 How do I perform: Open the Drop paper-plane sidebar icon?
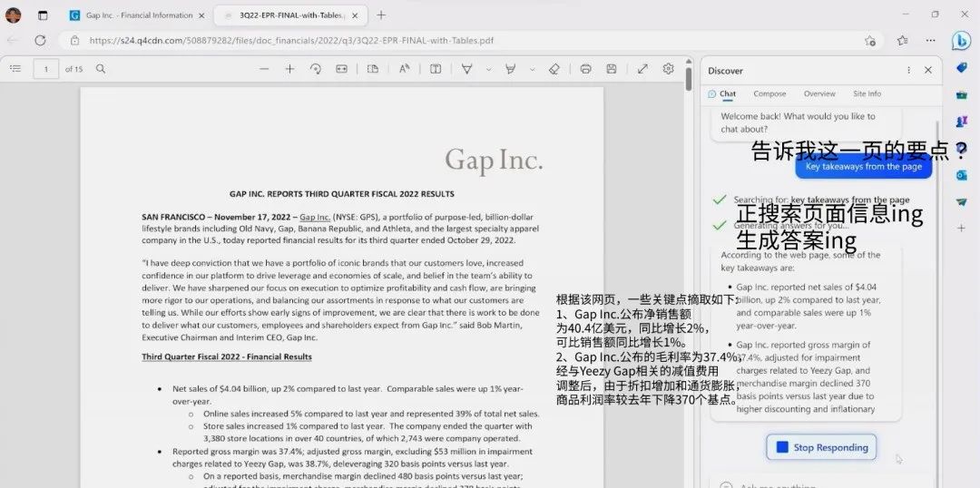(961, 202)
